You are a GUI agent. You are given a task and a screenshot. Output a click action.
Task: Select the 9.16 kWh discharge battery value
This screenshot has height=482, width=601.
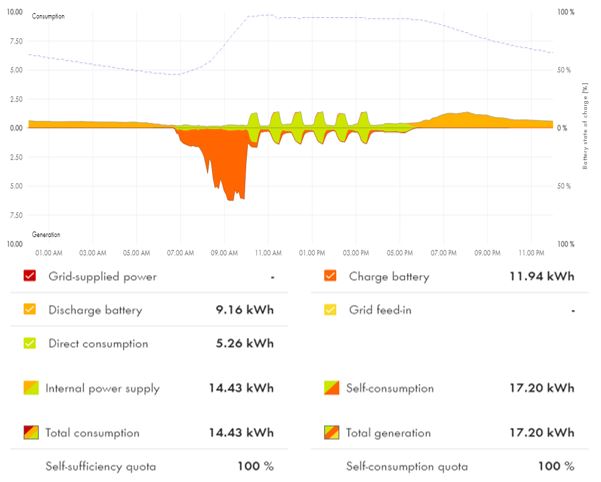coord(246,310)
